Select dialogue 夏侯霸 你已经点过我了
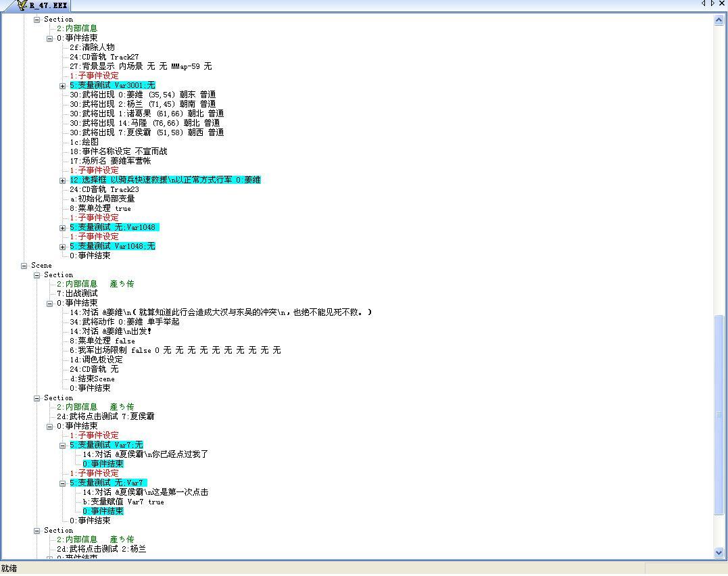This screenshot has width=728, height=576. pos(145,454)
